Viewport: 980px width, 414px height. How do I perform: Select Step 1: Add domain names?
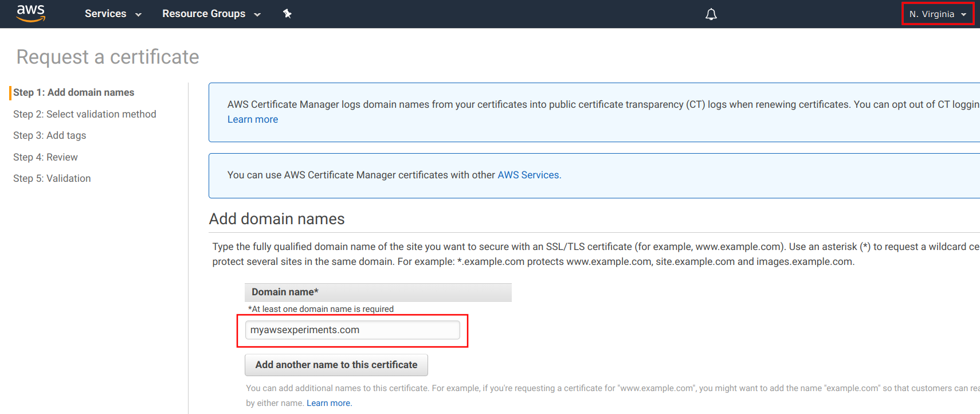73,92
